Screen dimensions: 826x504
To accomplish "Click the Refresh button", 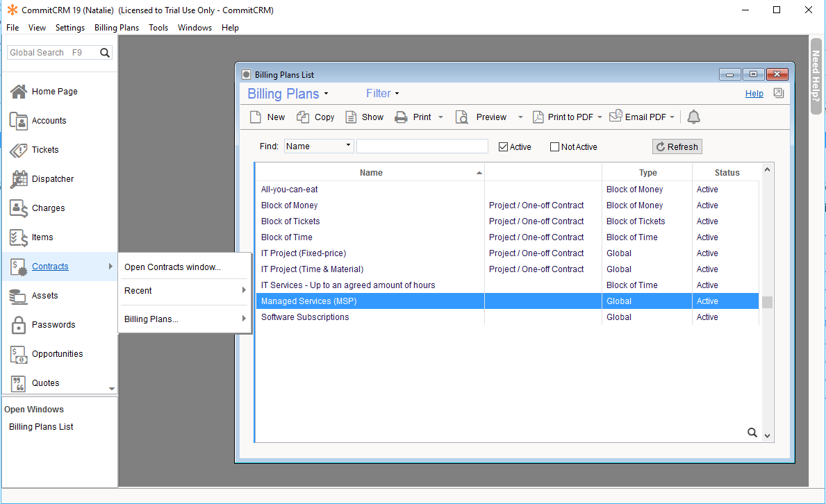I will [x=677, y=146].
